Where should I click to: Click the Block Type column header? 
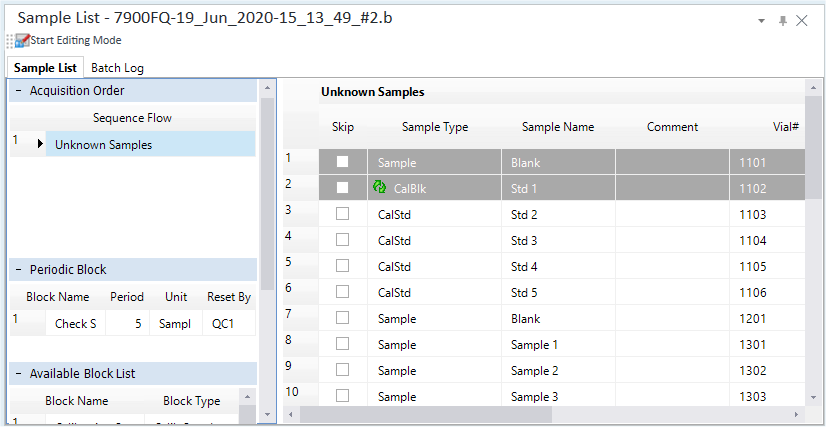[192, 401]
